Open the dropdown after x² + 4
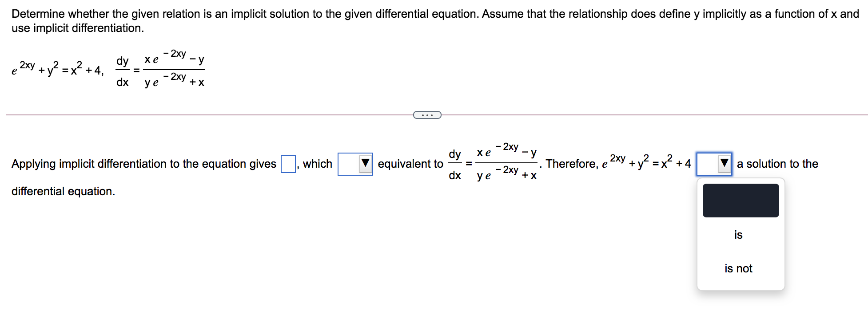Screen dimensions: 868x315 (714, 164)
